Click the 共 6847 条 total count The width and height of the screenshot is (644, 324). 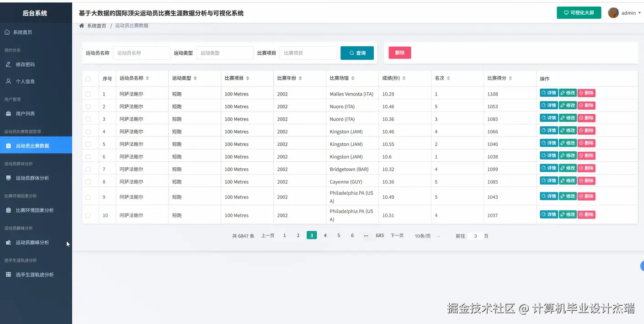coord(243,236)
